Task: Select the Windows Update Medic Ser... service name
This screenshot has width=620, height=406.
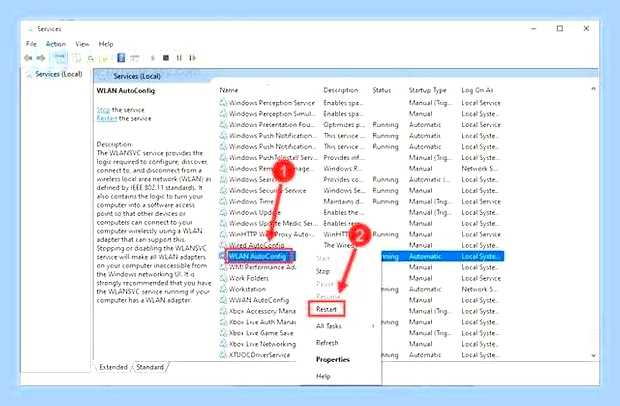Action: click(x=273, y=223)
